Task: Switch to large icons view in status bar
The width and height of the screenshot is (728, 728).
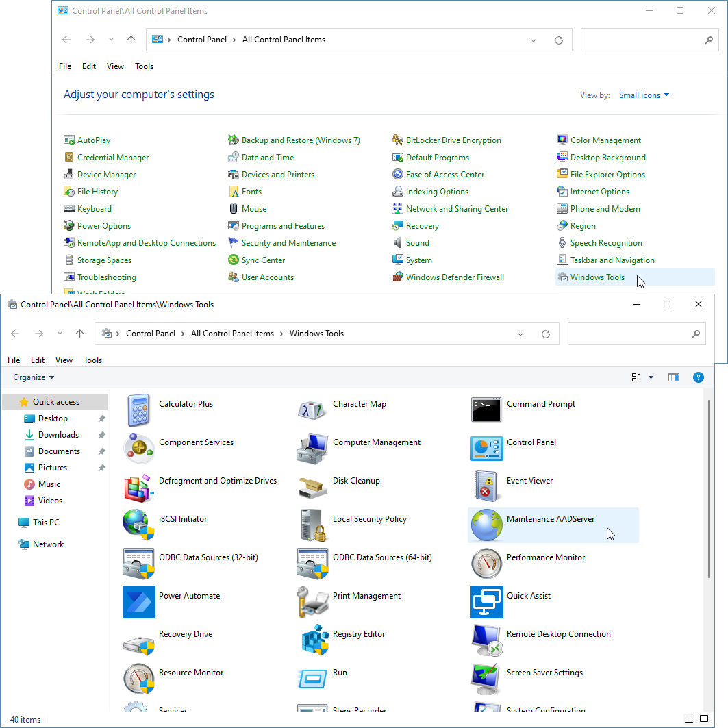Action: click(705, 719)
